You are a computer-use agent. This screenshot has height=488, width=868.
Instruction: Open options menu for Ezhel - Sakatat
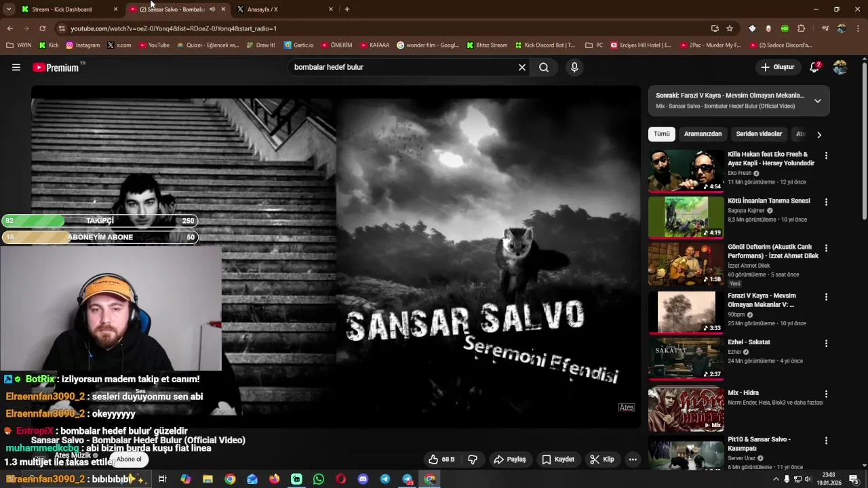pyautogui.click(x=826, y=343)
